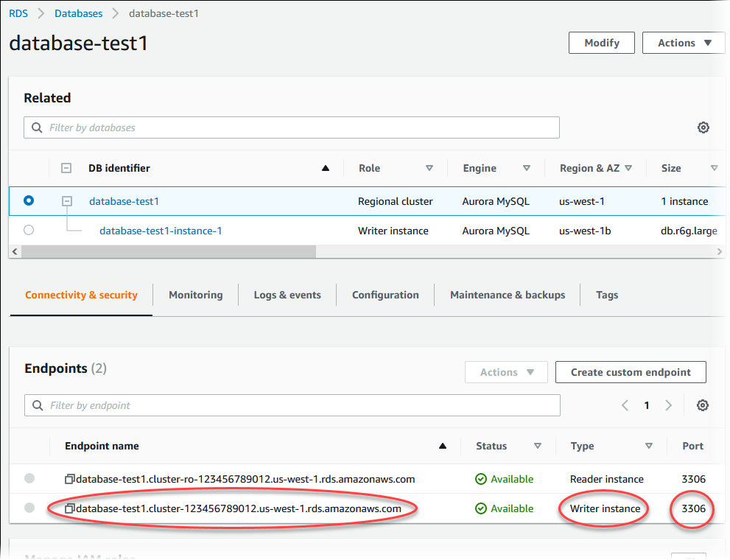Click the Modify button
Viewport: 730px width, 560px height.
[601, 43]
